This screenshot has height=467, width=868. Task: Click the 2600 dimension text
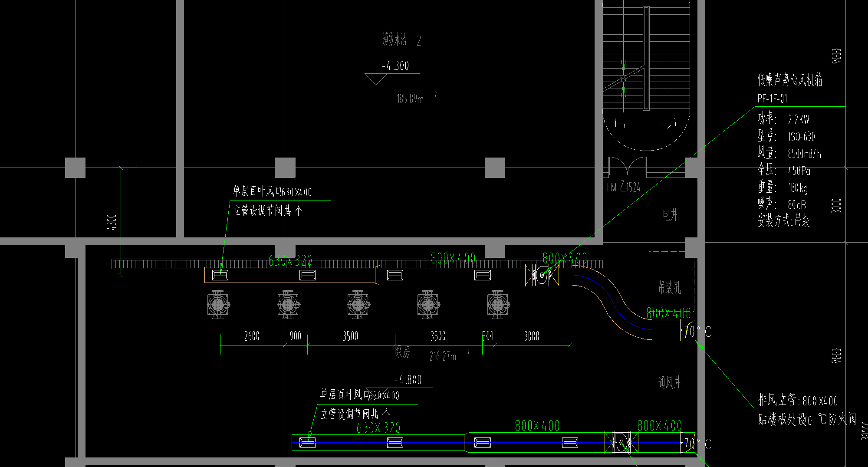pos(252,336)
